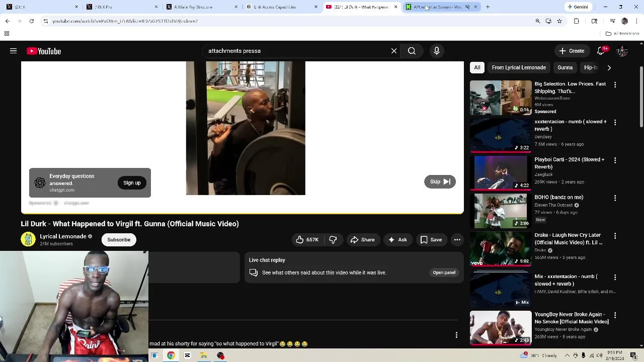Image resolution: width=644 pixels, height=362 pixels.
Task: Click the YouTube logo home link
Action: point(44,51)
